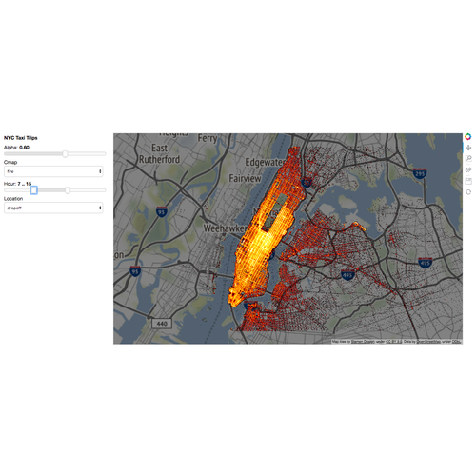Click the Hour slider end handle
476x476 pixels.
[68, 190]
